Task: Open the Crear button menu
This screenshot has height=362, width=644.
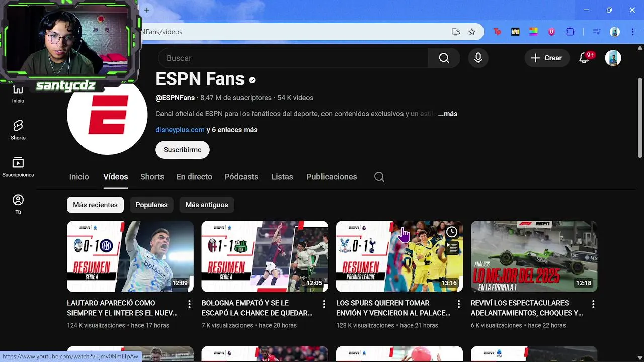Action: pyautogui.click(x=547, y=58)
